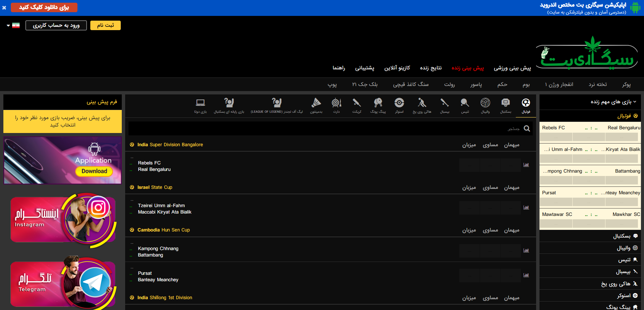Expand volleyball section in right sidebar

623,248
